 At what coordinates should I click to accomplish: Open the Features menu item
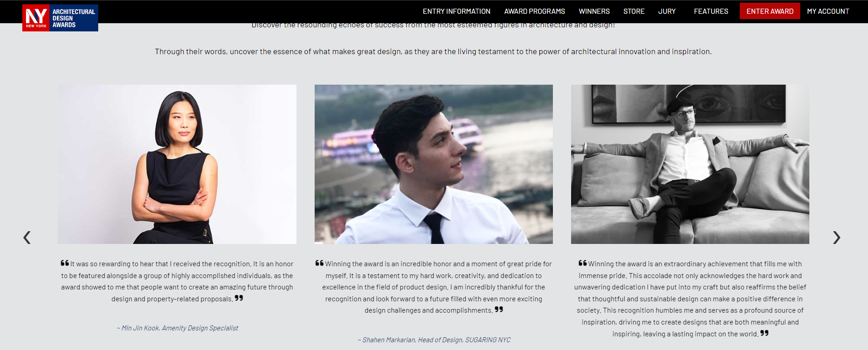tap(711, 11)
